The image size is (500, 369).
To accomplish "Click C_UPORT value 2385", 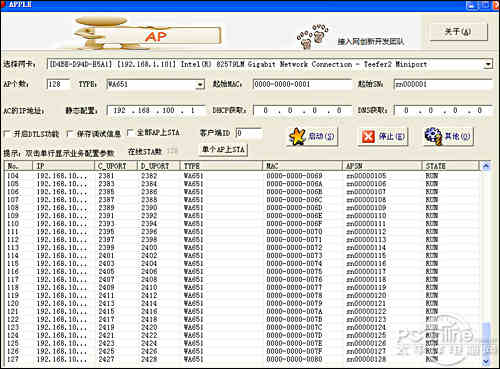I will point(106,192).
